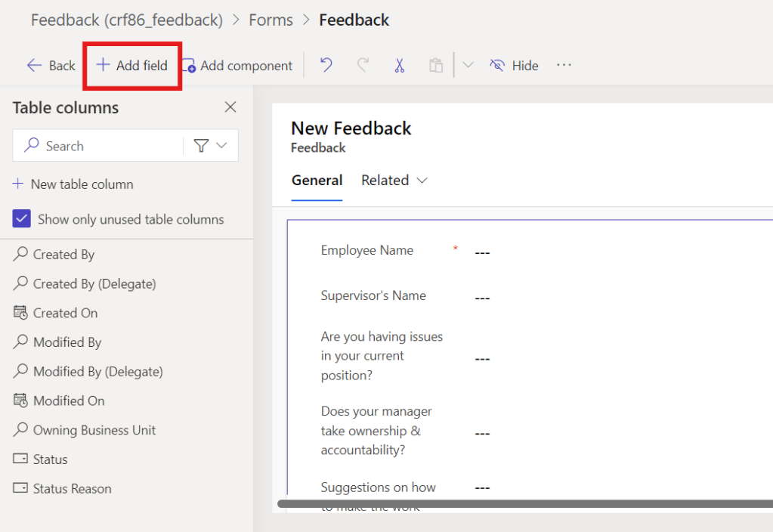
Task: Click the Back arrow button
Action: (51, 66)
